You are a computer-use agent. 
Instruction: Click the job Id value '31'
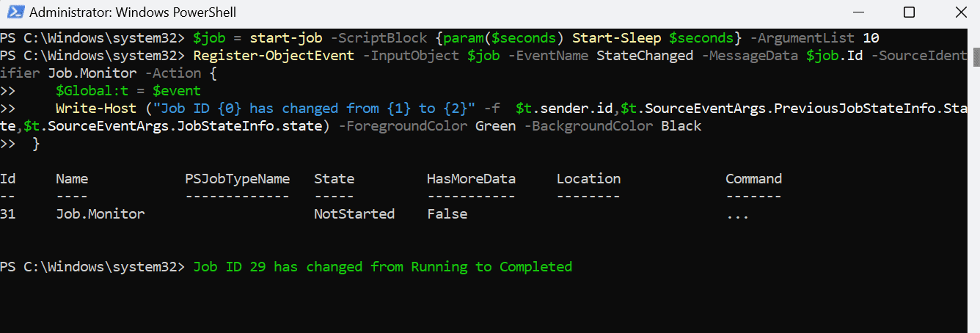pos(8,214)
